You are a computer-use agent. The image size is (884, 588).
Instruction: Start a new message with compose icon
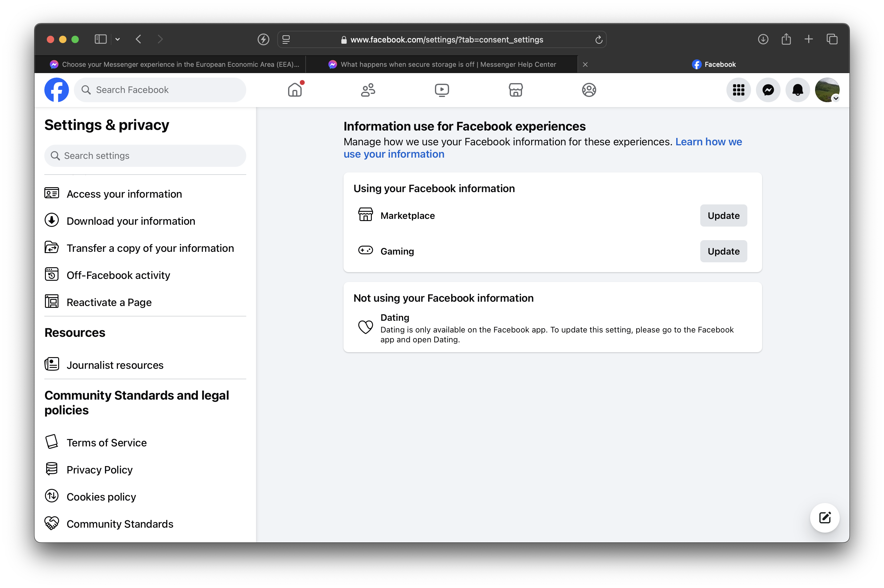tap(824, 518)
